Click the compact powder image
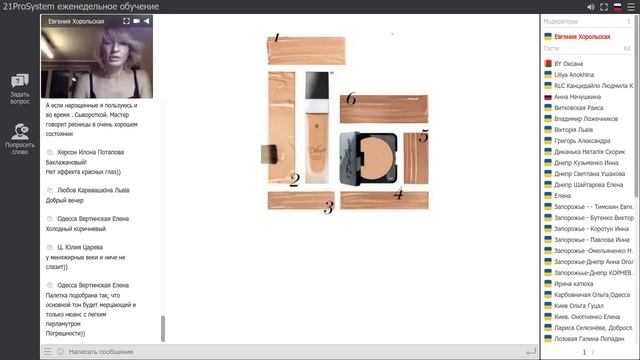 pyautogui.click(x=368, y=158)
